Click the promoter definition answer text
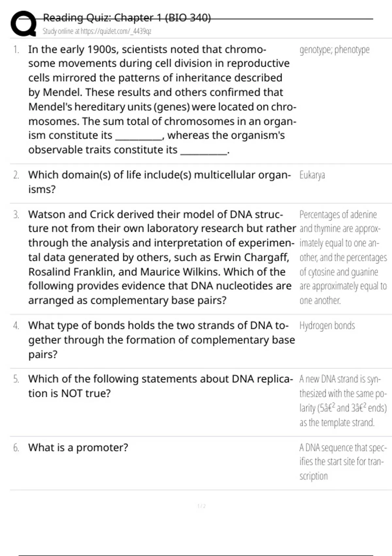The width and height of the screenshot is (392, 556). pyautogui.click(x=343, y=461)
